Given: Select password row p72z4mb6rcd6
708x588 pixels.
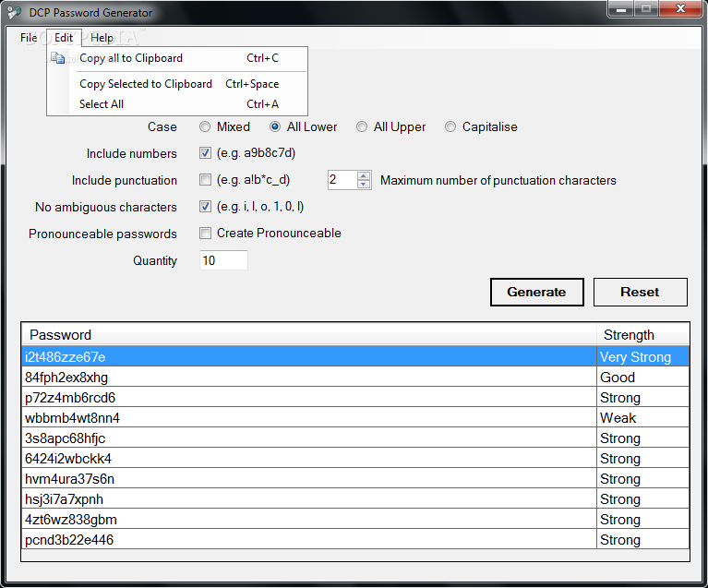Looking at the screenshot, I should pyautogui.click(x=309, y=398).
